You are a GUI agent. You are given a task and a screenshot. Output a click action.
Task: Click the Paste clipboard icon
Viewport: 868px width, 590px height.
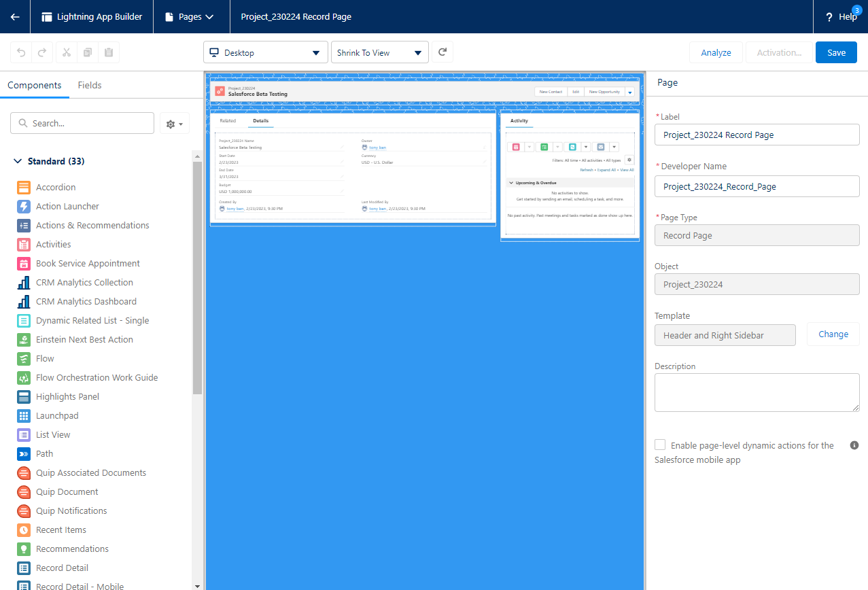(109, 52)
